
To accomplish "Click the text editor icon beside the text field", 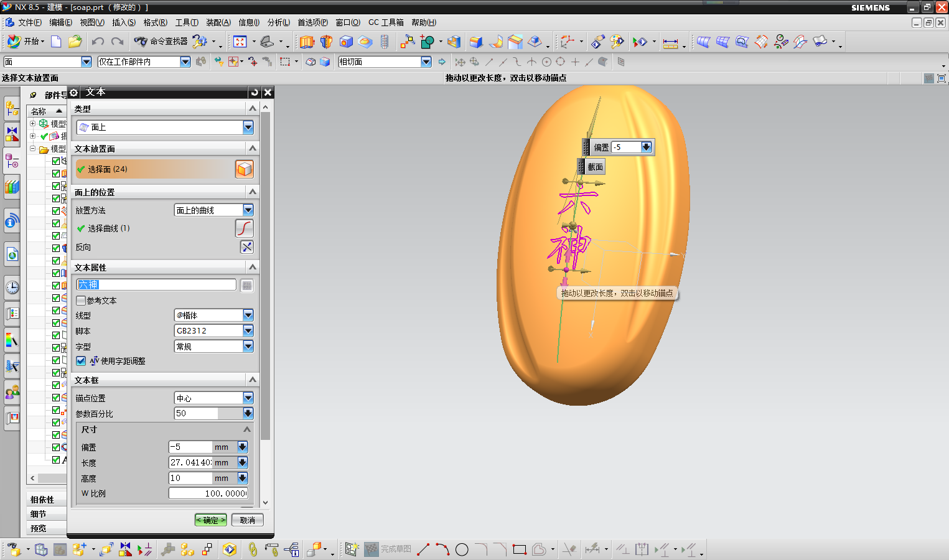I will (247, 285).
